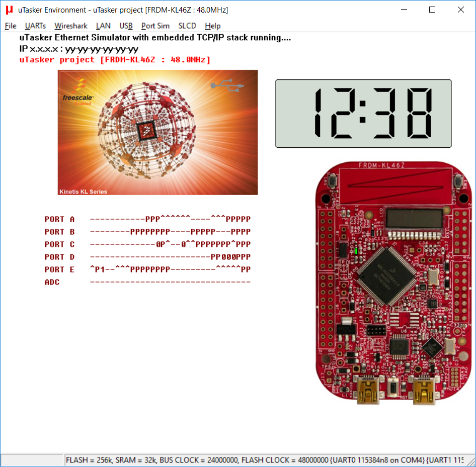Maximize the uTasker window

(432, 10)
